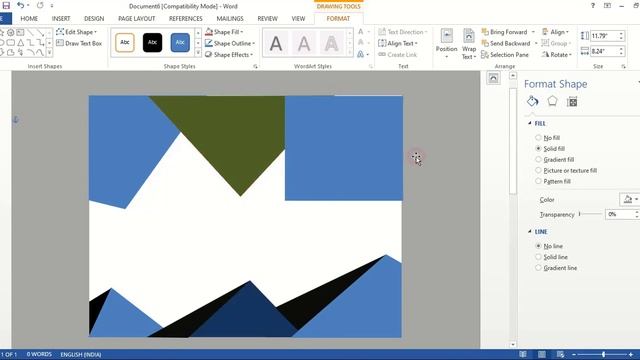Open the Shape Effects dropdown
The width and height of the screenshot is (640, 360).
pyautogui.click(x=229, y=55)
